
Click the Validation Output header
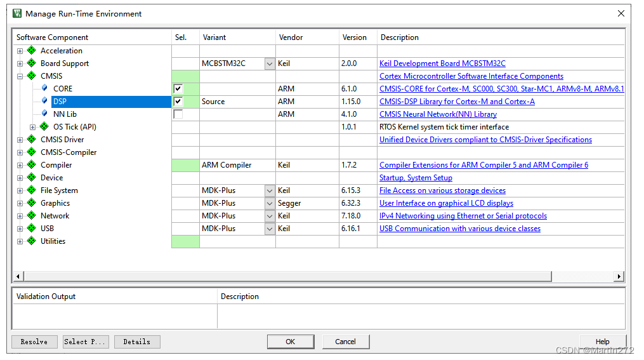(x=115, y=297)
